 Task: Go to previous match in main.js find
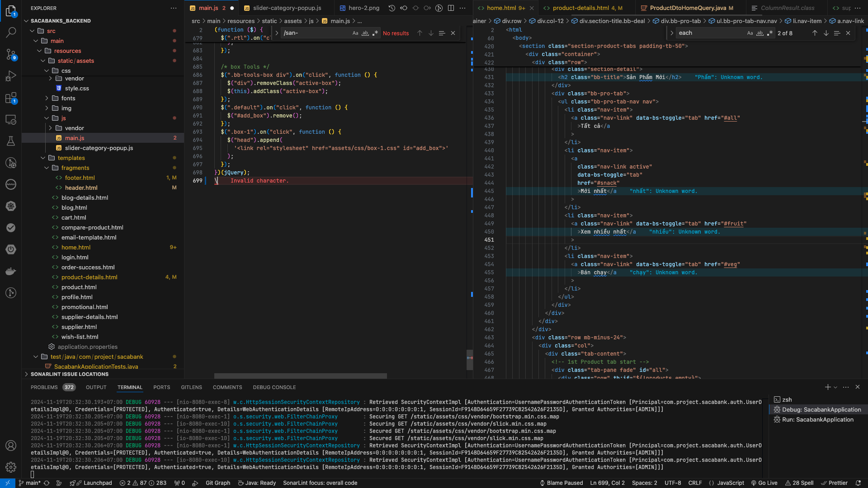(420, 33)
